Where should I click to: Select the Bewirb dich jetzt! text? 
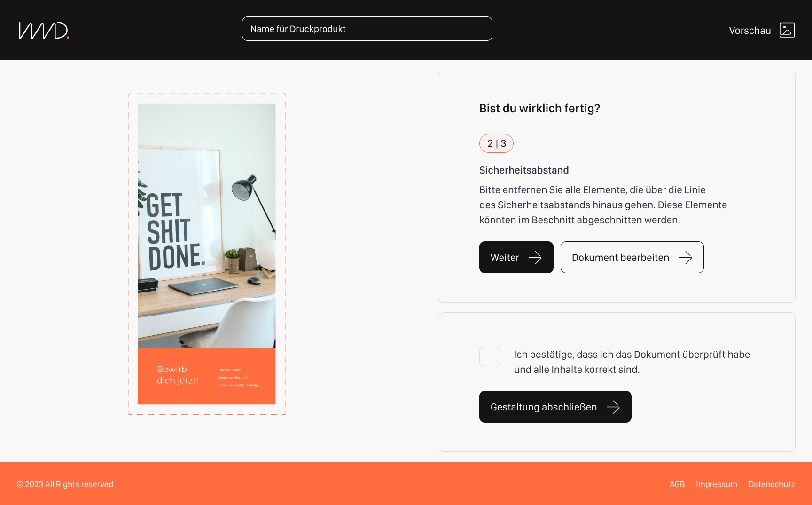coord(178,375)
